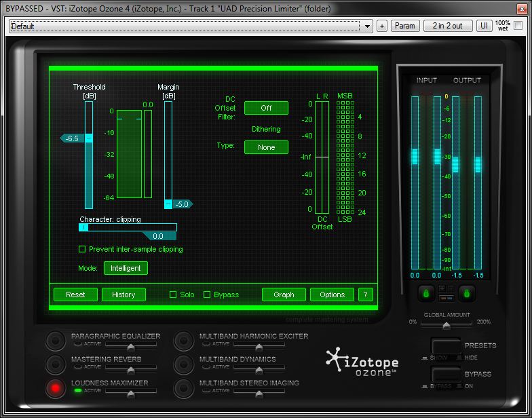The width and height of the screenshot is (532, 418).
Task: Click the Threshold slider handle at -6.5
Action: click(88, 138)
